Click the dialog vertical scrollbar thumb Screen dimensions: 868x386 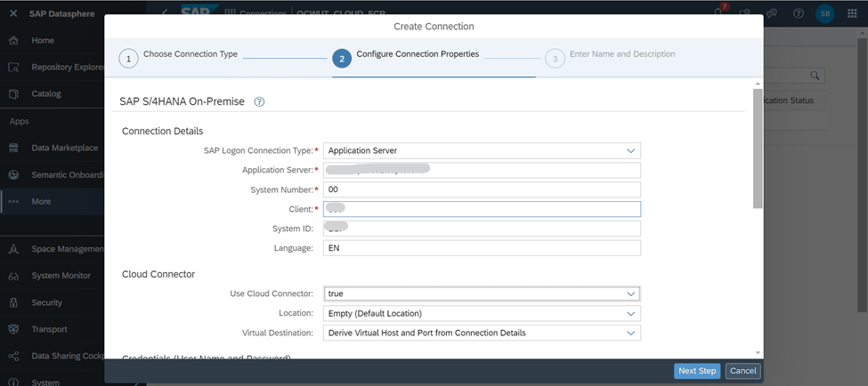(x=758, y=149)
